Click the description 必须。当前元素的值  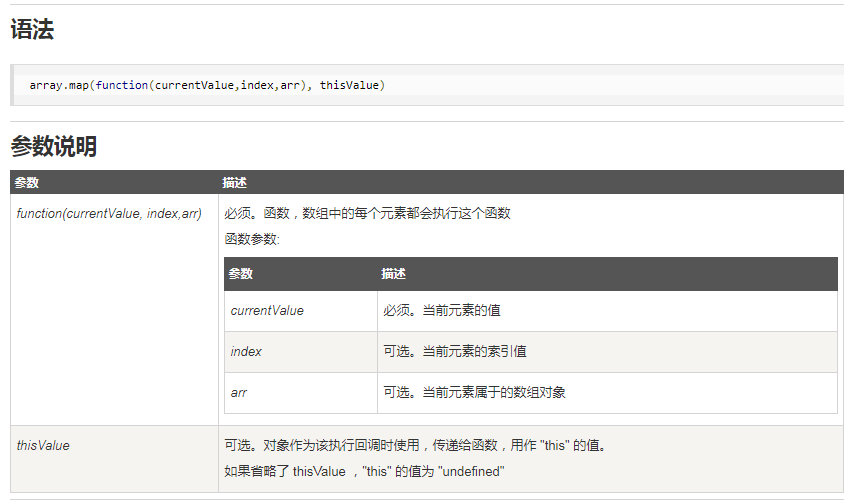pyautogui.click(x=448, y=311)
